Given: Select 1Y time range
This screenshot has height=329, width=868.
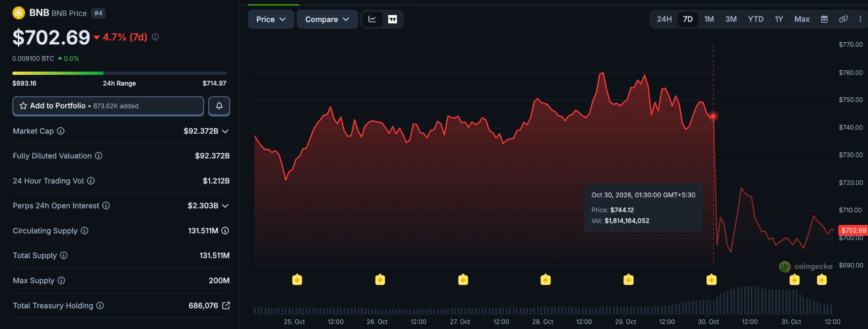Looking at the screenshot, I should (779, 19).
